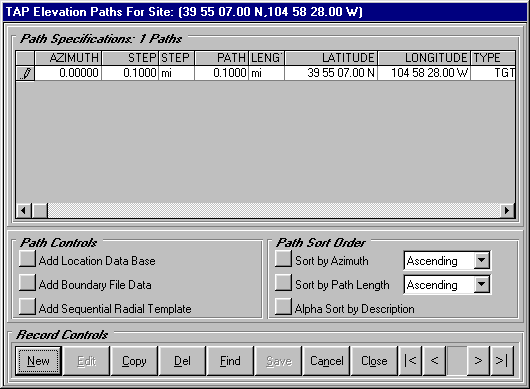Click the horizontal scrollbar left arrow
This screenshot has width=530, height=389.
(x=23, y=211)
